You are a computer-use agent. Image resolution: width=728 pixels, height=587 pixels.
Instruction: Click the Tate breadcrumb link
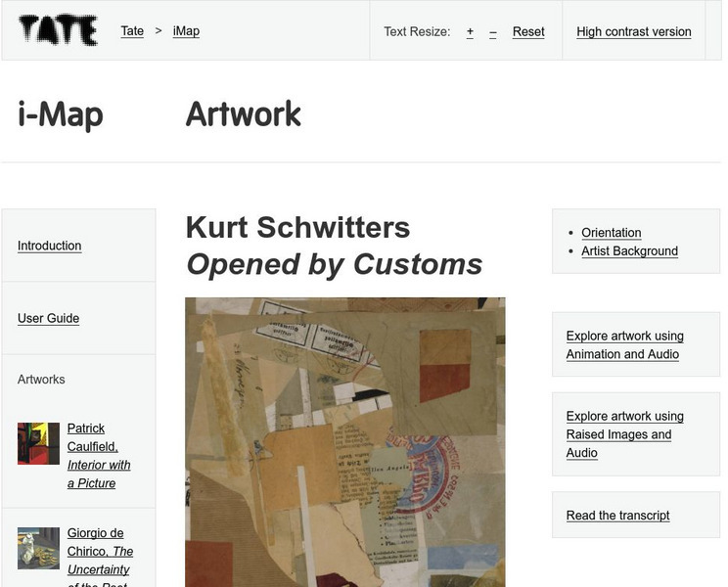pyautogui.click(x=132, y=31)
